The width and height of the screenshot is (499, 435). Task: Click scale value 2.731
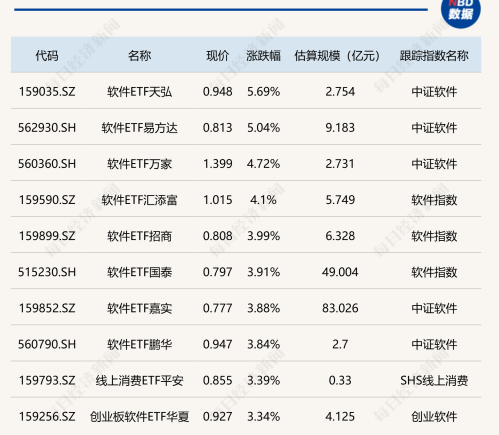click(x=340, y=163)
